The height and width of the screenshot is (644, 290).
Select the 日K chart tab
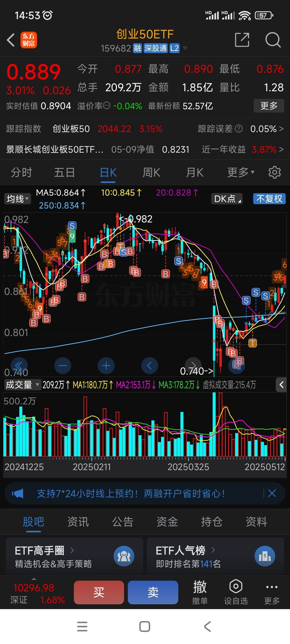point(108,172)
